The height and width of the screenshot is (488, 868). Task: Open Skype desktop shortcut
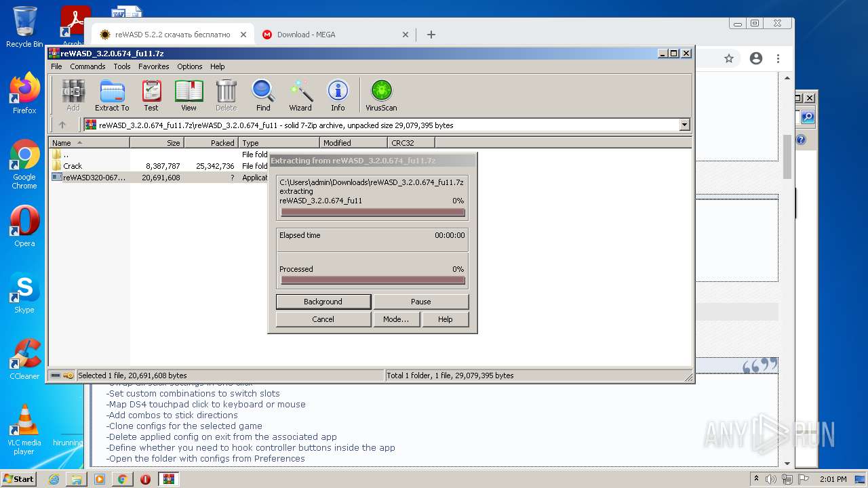(24, 293)
